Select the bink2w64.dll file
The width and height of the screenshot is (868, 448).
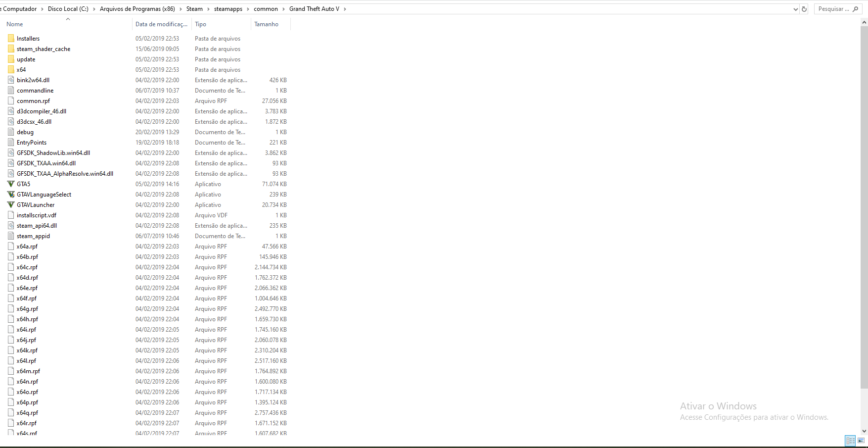pyautogui.click(x=33, y=80)
